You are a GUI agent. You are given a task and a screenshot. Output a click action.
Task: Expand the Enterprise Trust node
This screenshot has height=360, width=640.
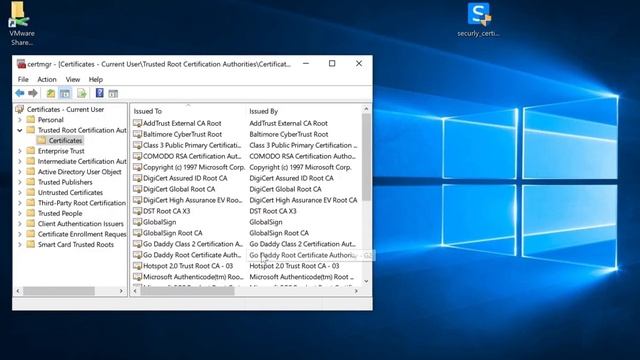[20, 151]
